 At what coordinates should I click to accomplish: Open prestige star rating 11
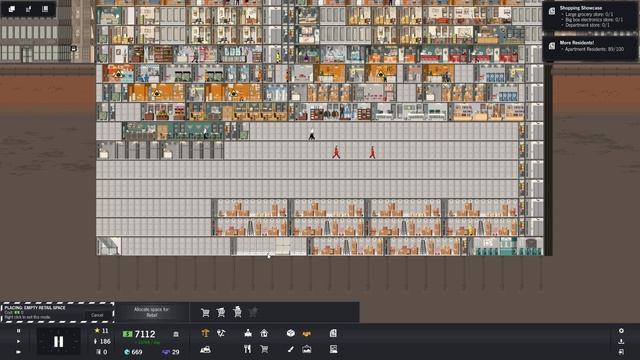(102, 331)
